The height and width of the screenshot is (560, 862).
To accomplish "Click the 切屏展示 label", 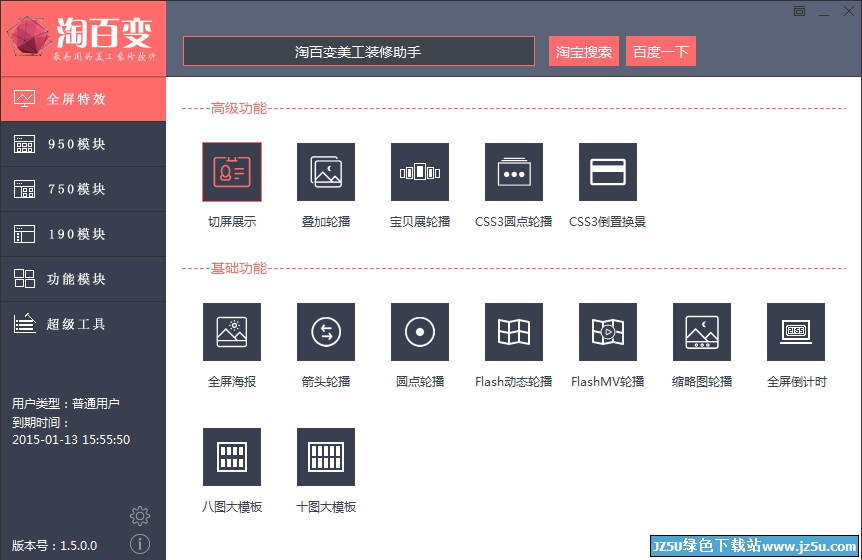I will click(x=232, y=221).
